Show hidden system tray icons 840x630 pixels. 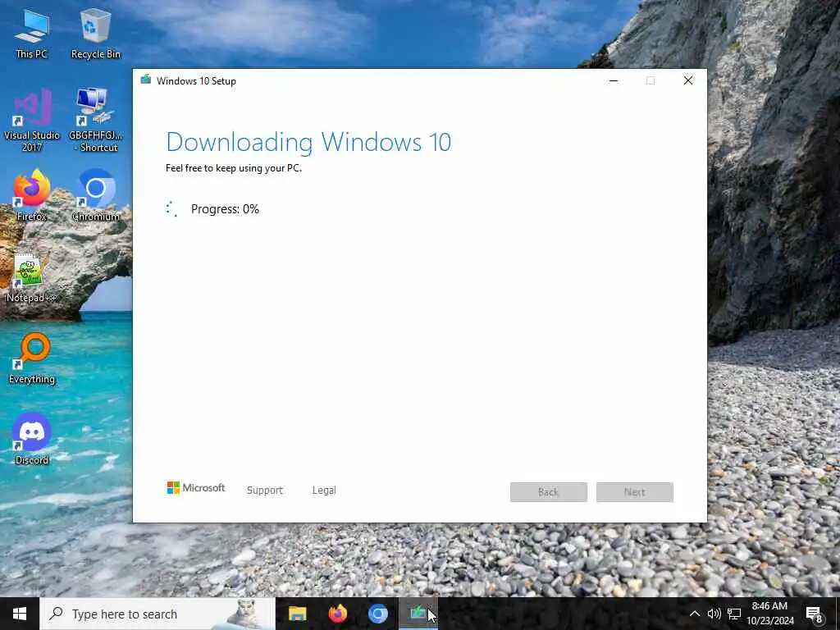coord(694,614)
